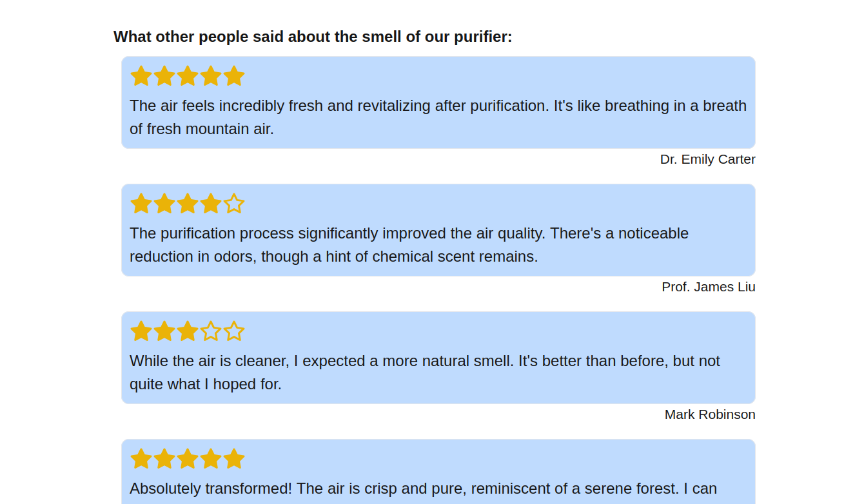
Task: Click third star in Emily Carter's review
Action: 188,76
